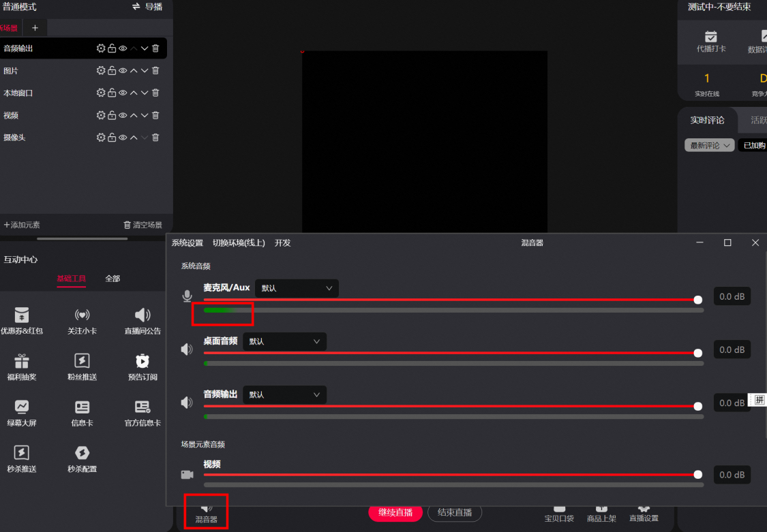The image size is (767, 532).
Task: Open the 关注小卡 tool
Action: coord(82,321)
